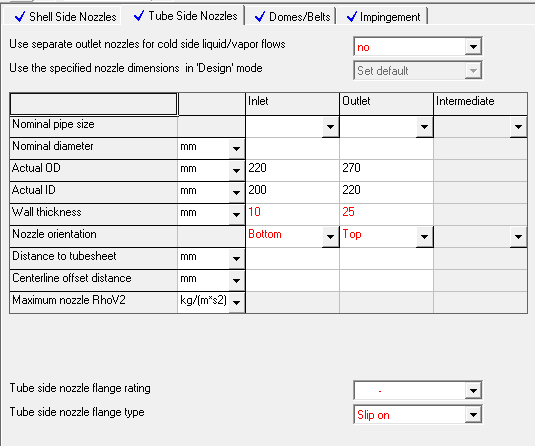Open the Impingement tab
The height and width of the screenshot is (446, 535).
383,16
